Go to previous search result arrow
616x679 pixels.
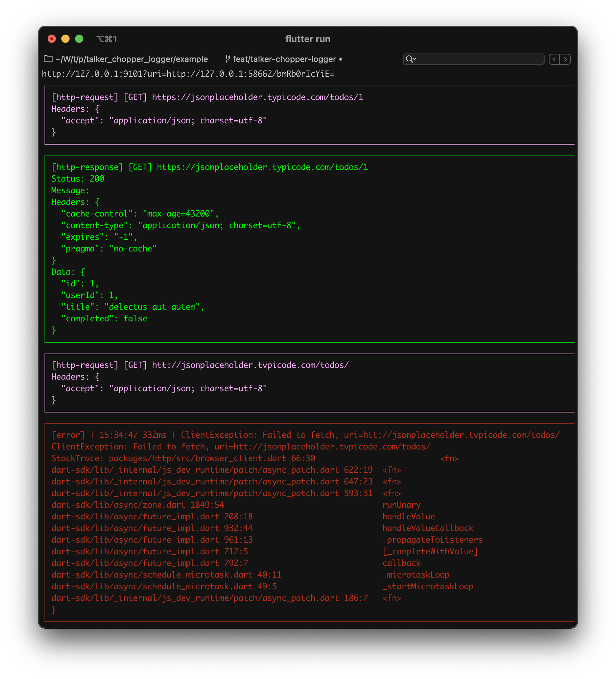point(554,59)
